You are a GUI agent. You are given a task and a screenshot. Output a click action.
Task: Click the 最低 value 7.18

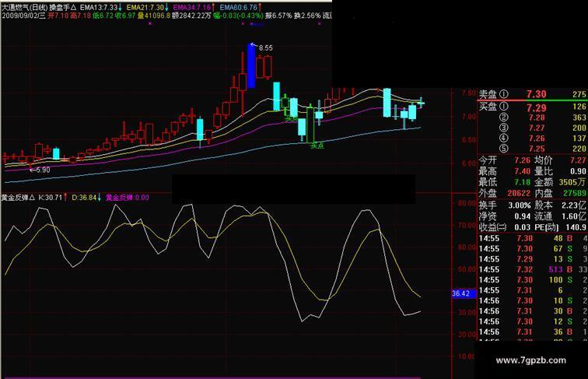523,182
